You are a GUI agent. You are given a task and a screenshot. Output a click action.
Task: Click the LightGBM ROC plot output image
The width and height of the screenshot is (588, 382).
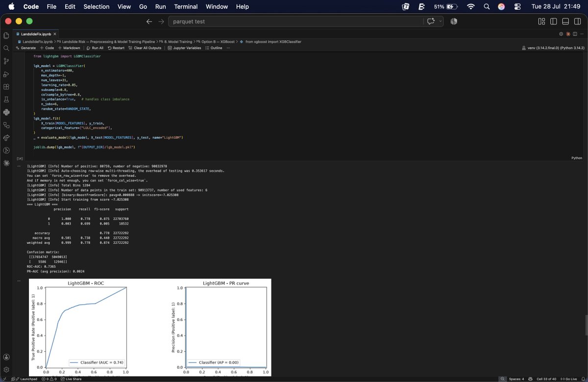[150, 327]
